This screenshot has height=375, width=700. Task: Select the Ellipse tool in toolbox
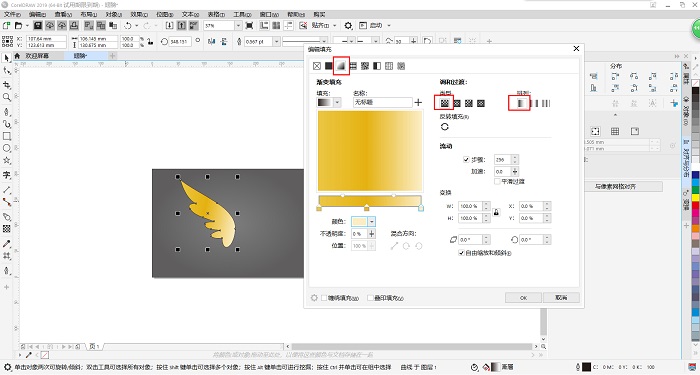click(7, 148)
